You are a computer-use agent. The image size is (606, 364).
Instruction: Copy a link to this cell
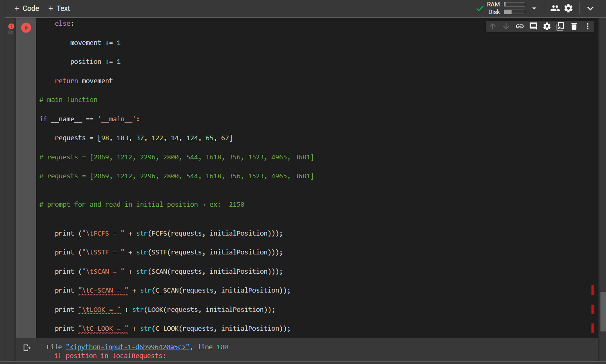click(x=520, y=26)
